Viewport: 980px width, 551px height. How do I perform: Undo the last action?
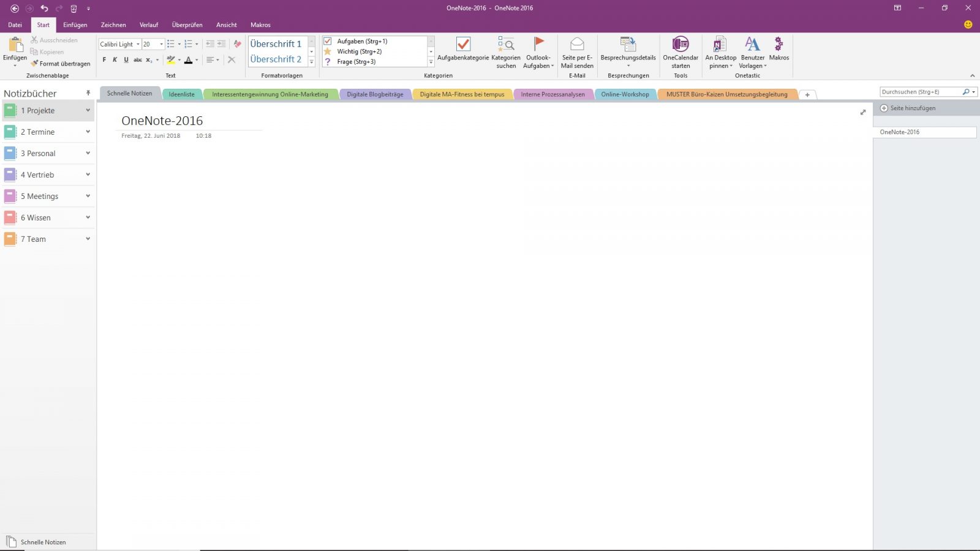click(44, 9)
